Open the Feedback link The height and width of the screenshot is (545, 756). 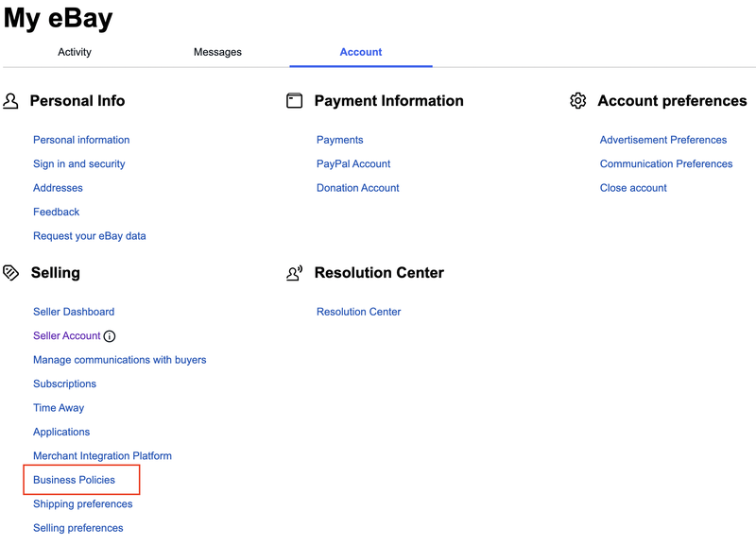coord(57,212)
